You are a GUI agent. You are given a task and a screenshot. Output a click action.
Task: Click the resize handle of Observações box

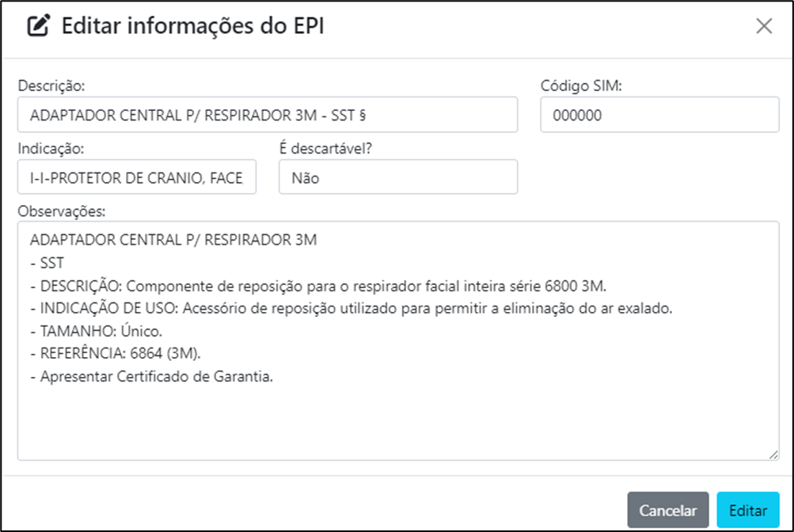(773, 454)
